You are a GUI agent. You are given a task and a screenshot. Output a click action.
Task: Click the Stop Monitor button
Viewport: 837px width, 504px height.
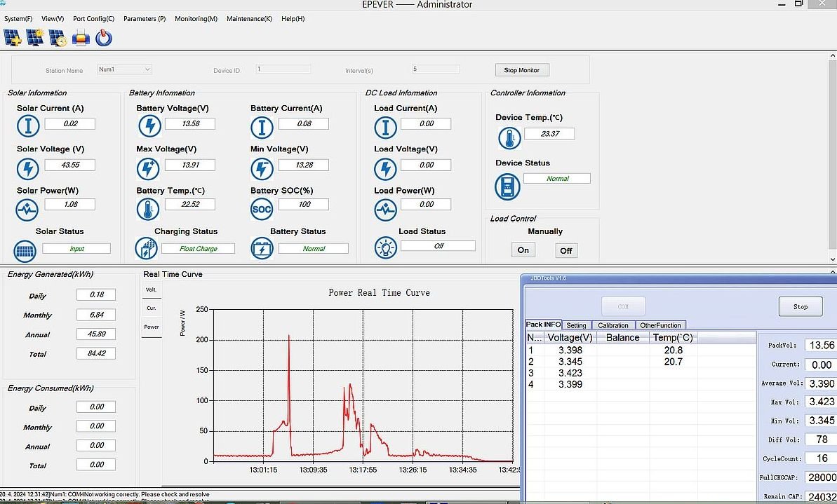point(522,70)
